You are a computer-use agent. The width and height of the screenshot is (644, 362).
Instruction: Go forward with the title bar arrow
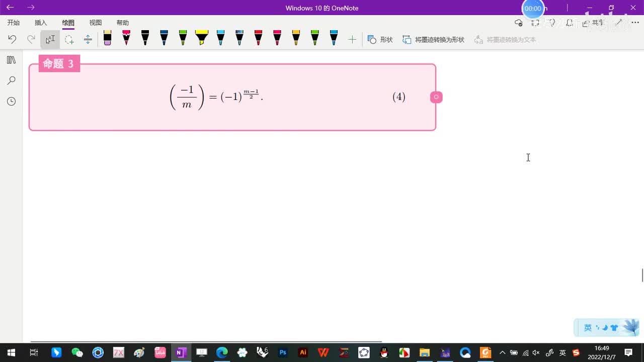tap(31, 8)
